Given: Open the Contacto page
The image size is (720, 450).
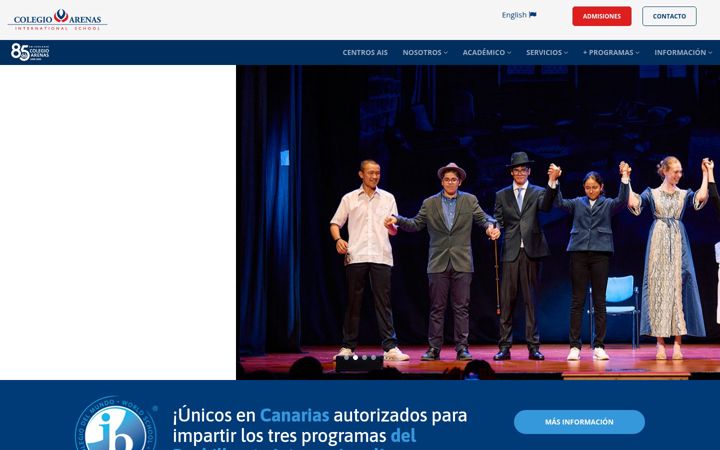Looking at the screenshot, I should click(x=669, y=16).
